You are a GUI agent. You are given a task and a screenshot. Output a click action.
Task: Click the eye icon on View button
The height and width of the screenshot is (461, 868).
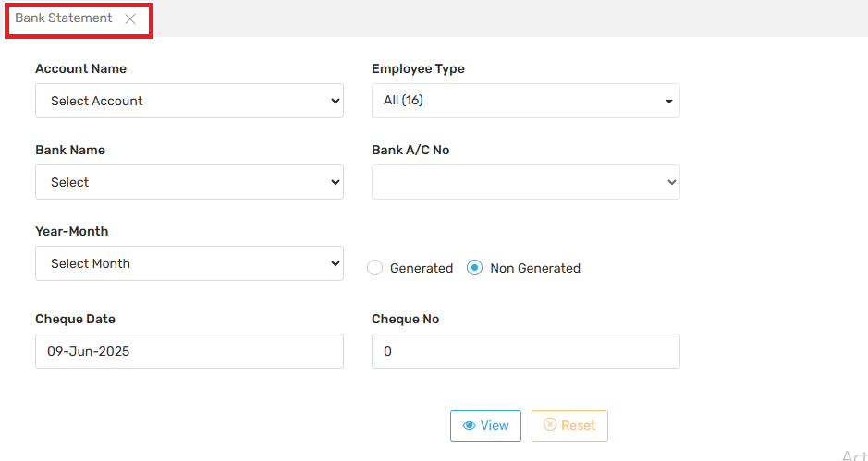[x=469, y=426]
